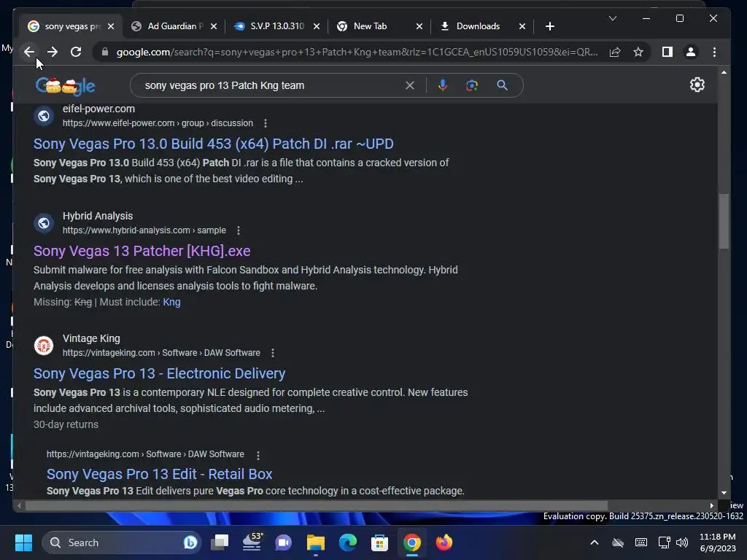Show hidden system tray icons
Screen dimensions: 747x560
[x=594, y=542]
